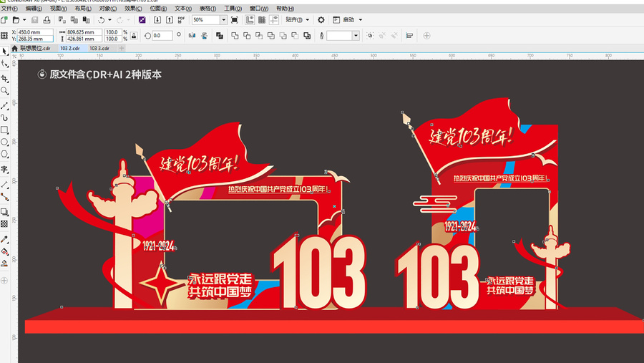The image size is (644, 363).
Task: Click the Export icon
Action: [x=170, y=20]
